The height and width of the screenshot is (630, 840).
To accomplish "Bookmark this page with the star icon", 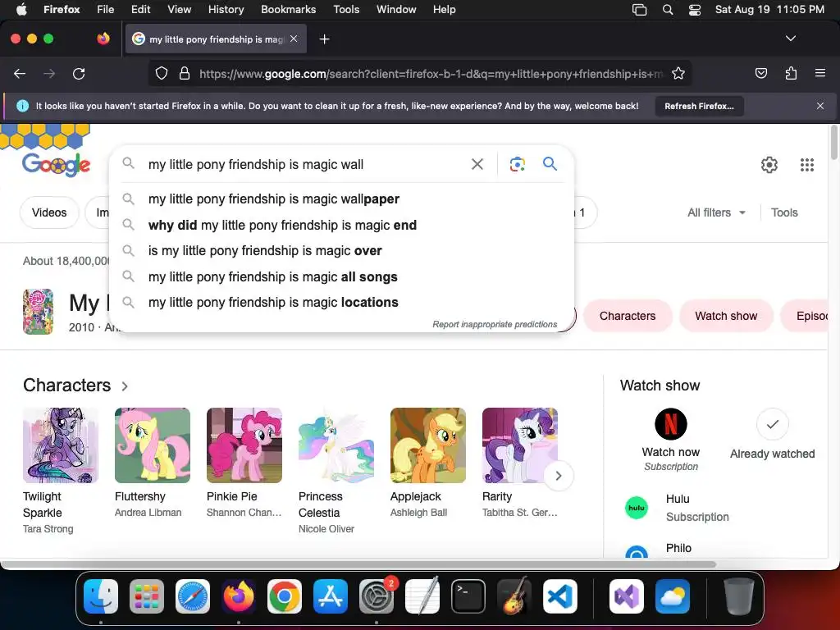I will pos(678,73).
